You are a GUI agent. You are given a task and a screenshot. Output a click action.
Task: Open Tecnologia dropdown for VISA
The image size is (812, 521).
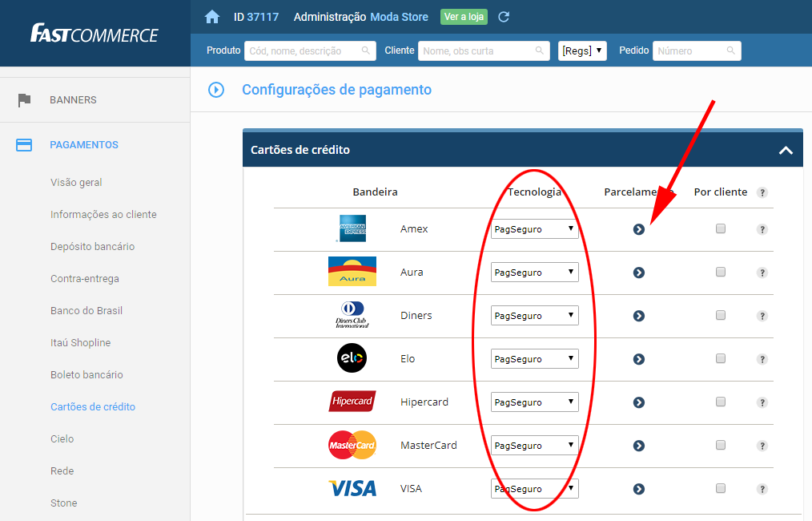(x=534, y=488)
